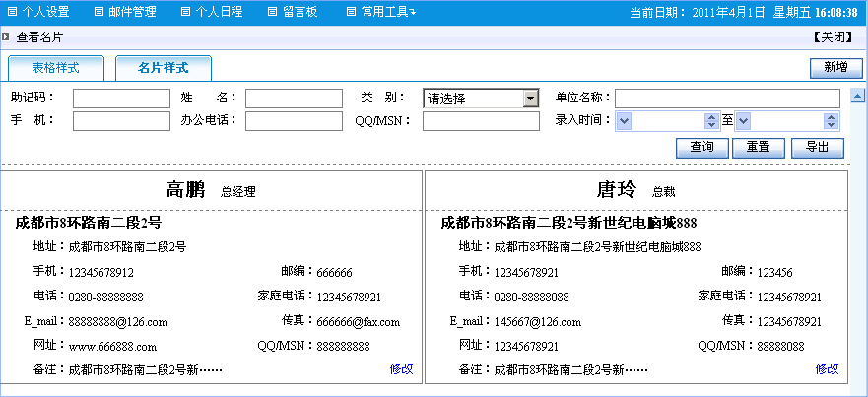Click 修改 link on 高鹏's card
The width and height of the screenshot is (868, 397).
pyautogui.click(x=401, y=369)
